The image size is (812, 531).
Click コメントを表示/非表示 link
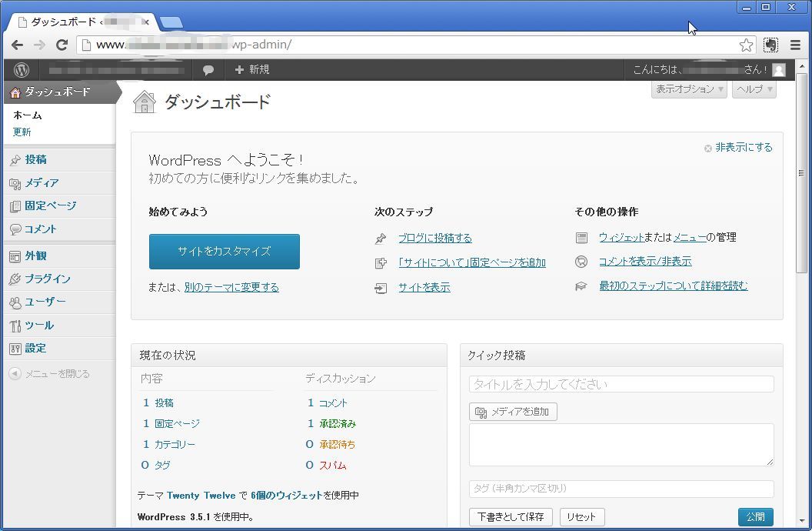(645, 262)
